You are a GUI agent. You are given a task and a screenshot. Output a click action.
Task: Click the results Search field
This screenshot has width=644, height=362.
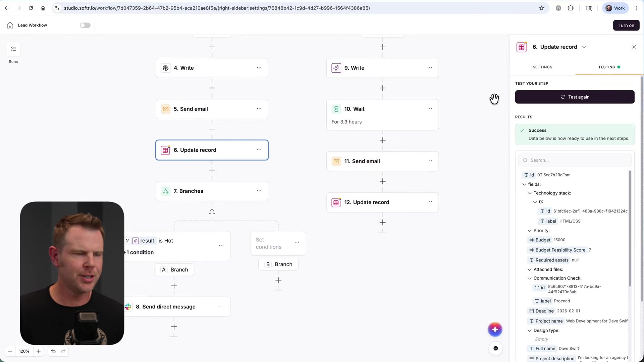tap(575, 160)
